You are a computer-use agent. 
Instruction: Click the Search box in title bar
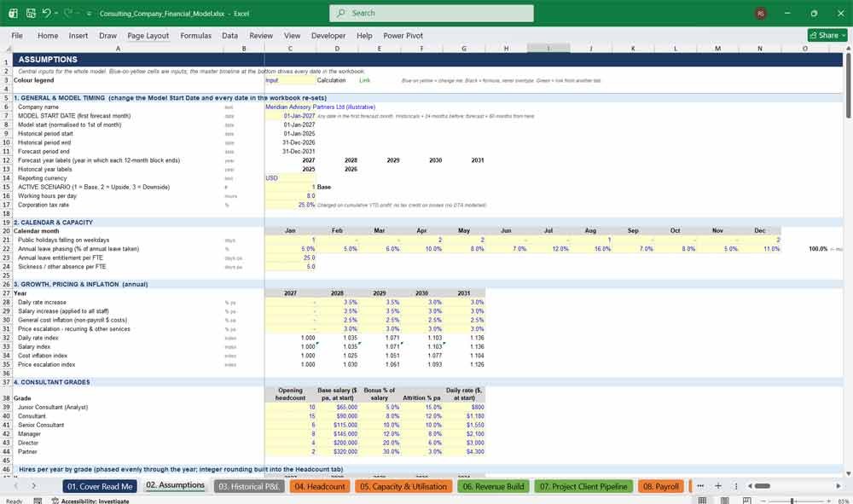point(432,13)
